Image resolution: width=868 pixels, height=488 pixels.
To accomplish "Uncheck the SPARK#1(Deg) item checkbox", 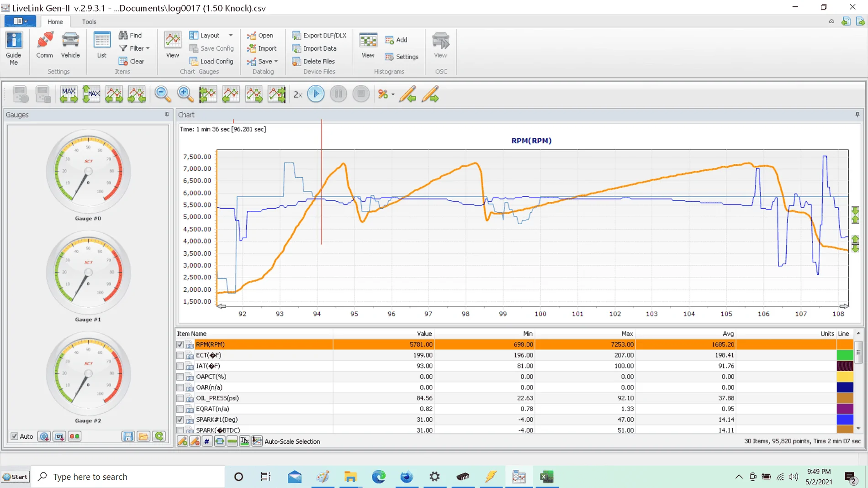I will pos(180,420).
